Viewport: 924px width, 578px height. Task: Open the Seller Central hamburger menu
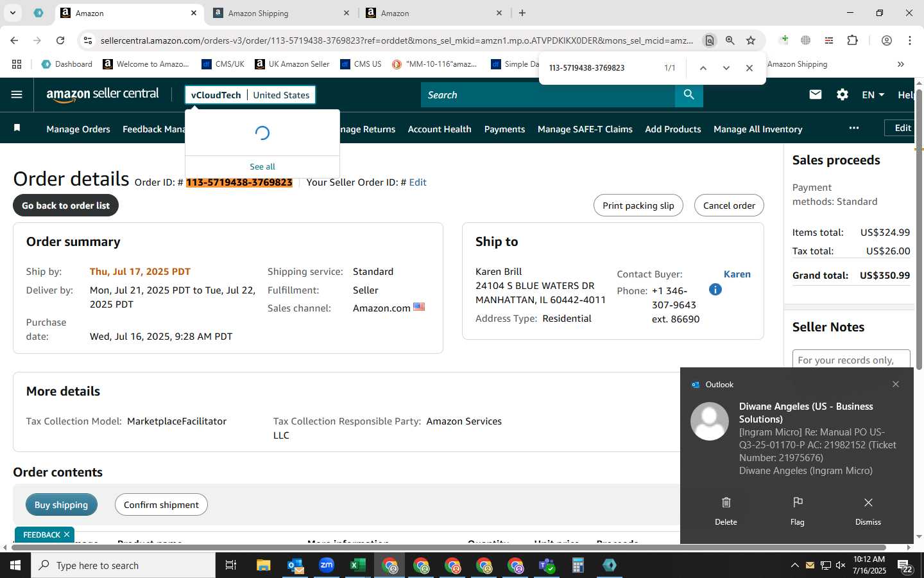17,94
